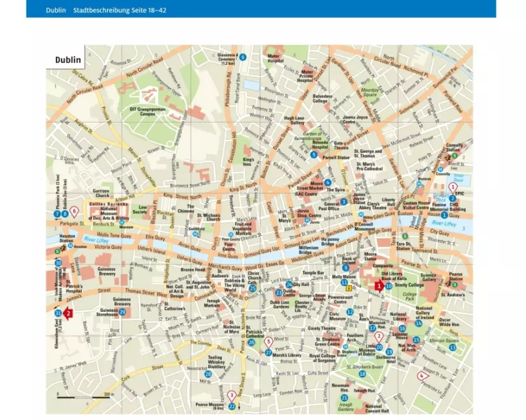Click blue marker 18 in St. Stephen's Green
Image resolution: width=526 pixels, height=420 pixels.
pyautogui.click(x=363, y=373)
